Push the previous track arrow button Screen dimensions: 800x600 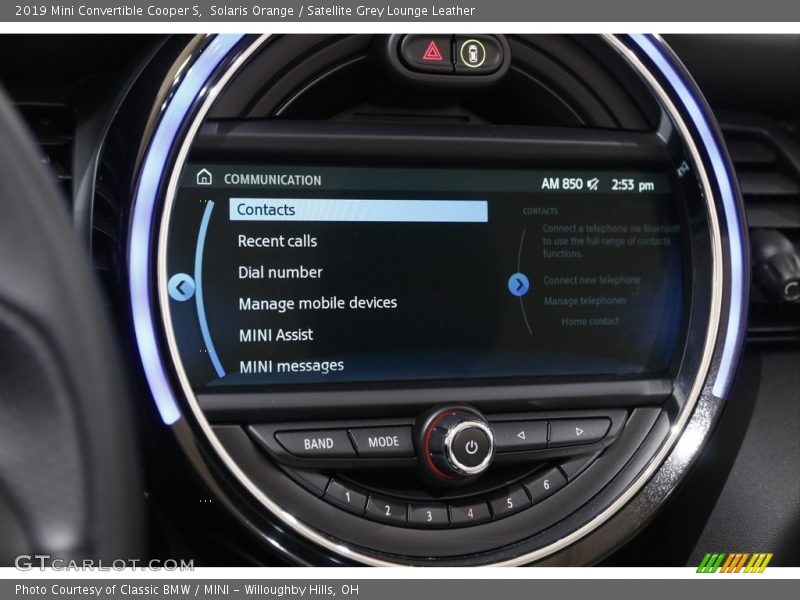point(521,435)
